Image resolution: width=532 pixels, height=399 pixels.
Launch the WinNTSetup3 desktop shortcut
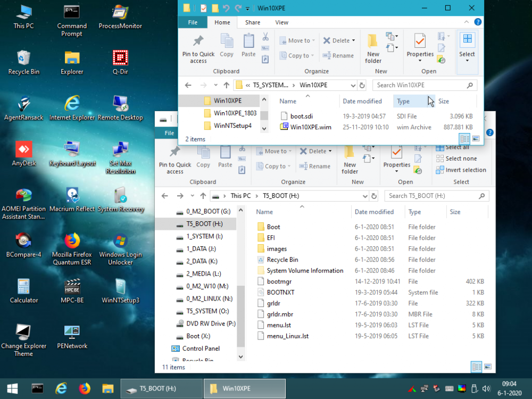[120, 287]
